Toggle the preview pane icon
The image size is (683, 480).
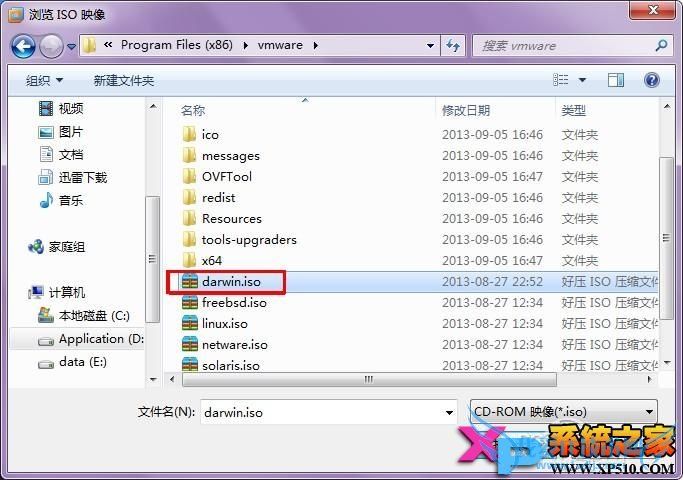615,80
